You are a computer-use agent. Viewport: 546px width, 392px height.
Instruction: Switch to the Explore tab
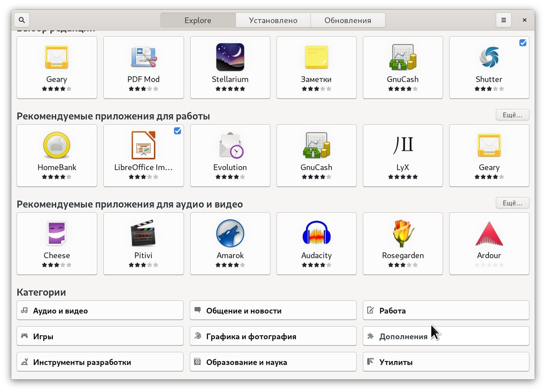click(198, 20)
